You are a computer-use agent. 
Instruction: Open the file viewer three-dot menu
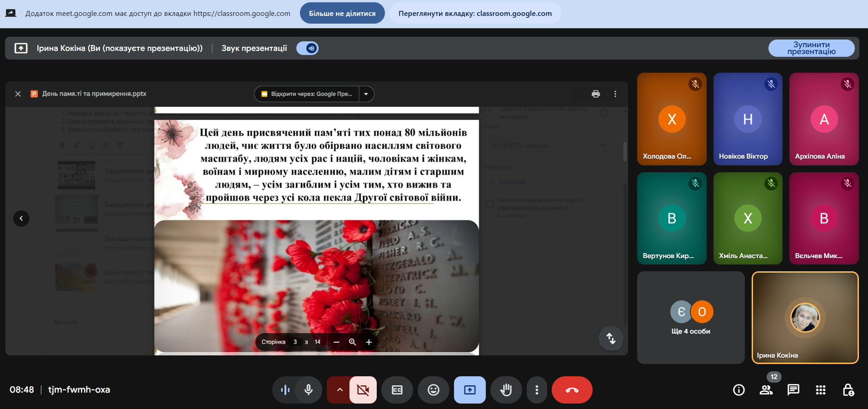point(615,94)
